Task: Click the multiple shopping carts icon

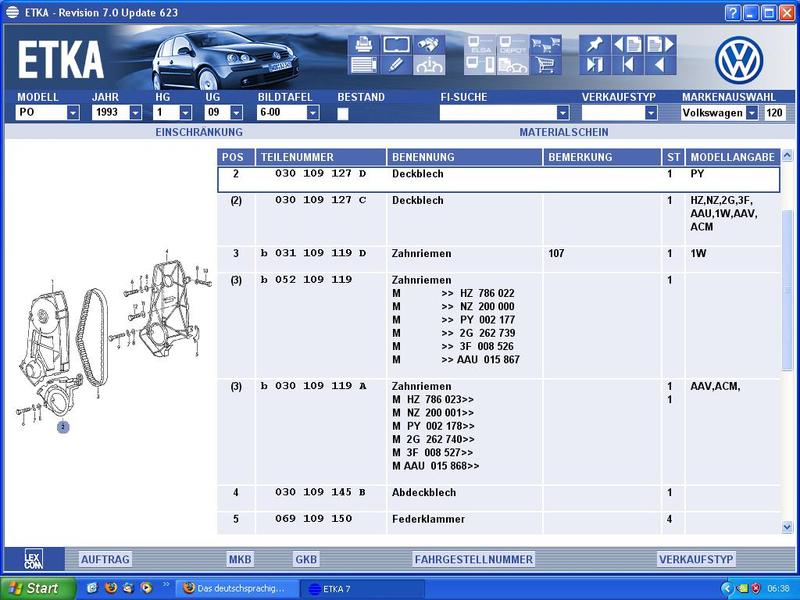Action: [545, 44]
